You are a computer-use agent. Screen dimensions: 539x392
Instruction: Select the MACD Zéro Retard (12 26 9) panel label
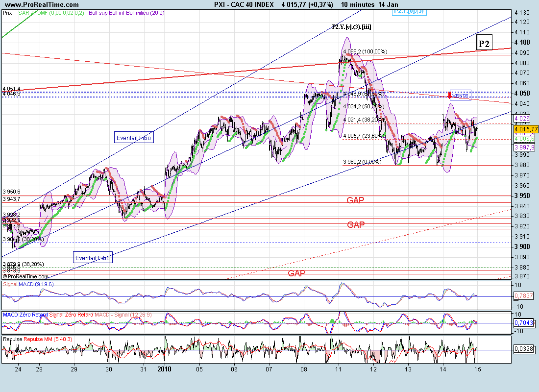coord(77,315)
